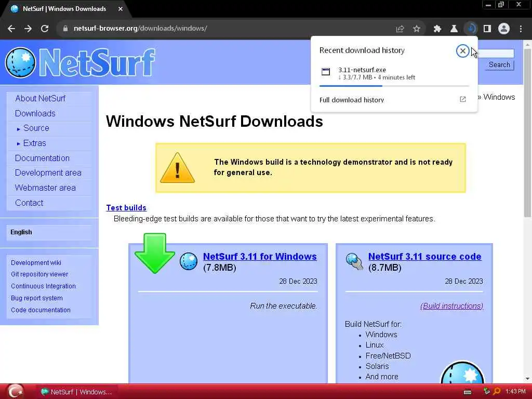Click the NetSurf 3.11 source code link
Screen dimensions: 532x399
pyautogui.click(x=425, y=257)
